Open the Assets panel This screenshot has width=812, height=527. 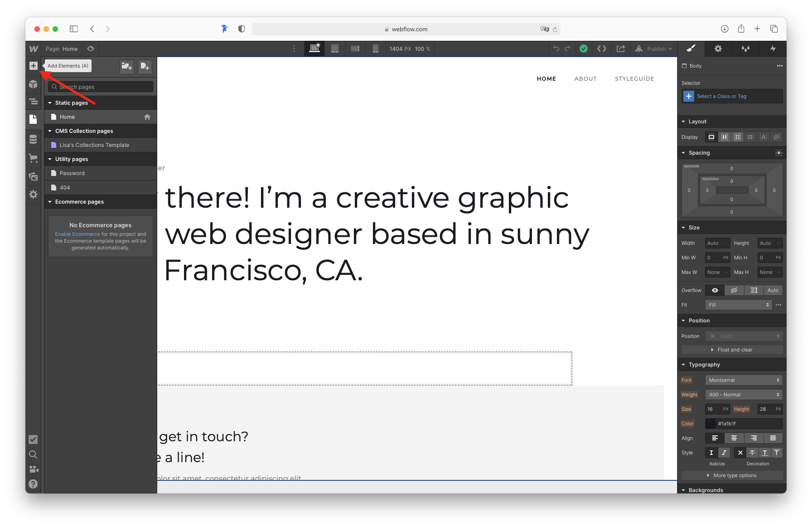click(x=34, y=176)
